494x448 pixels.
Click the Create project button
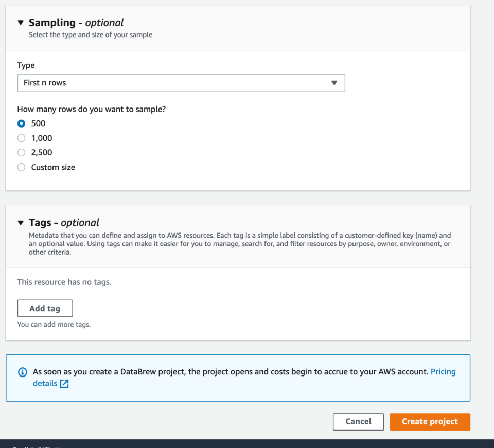point(430,421)
